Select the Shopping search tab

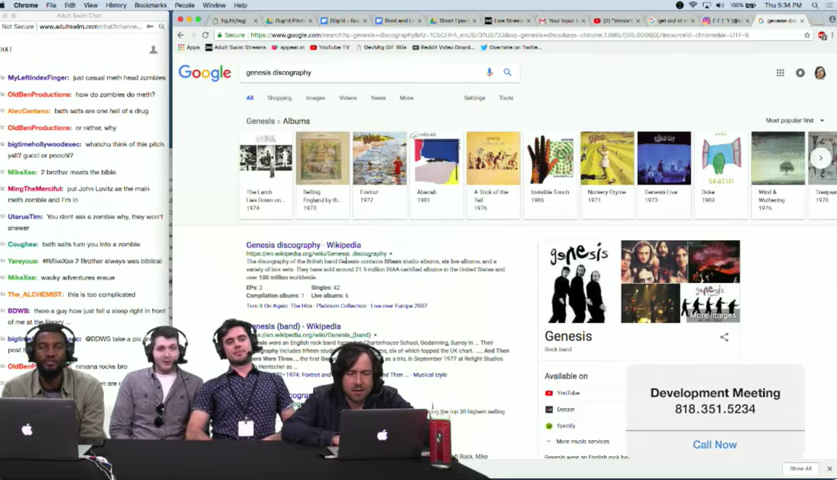point(279,98)
